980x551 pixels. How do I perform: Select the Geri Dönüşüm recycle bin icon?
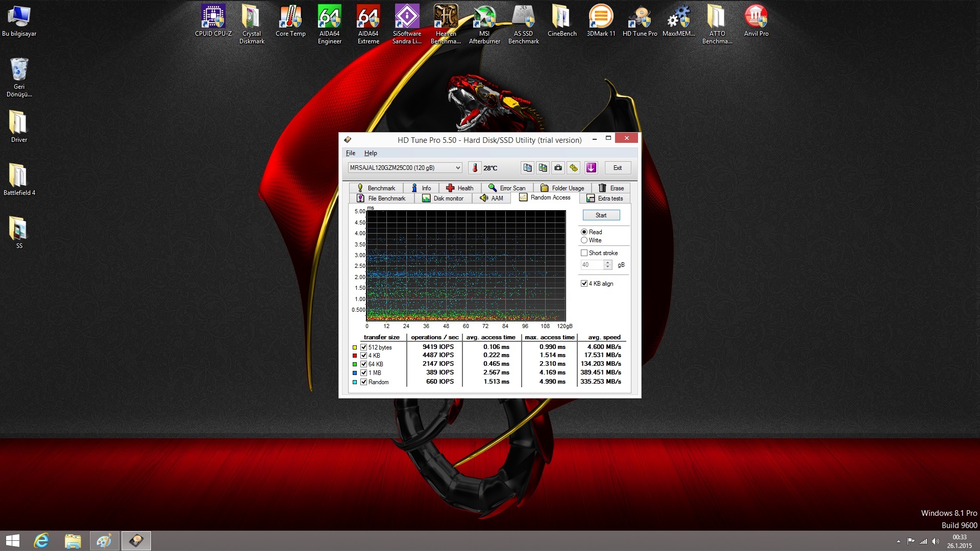tap(19, 77)
